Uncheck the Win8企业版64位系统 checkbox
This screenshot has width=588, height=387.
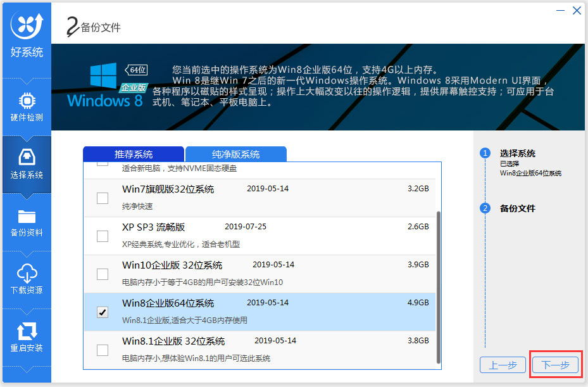coord(103,312)
